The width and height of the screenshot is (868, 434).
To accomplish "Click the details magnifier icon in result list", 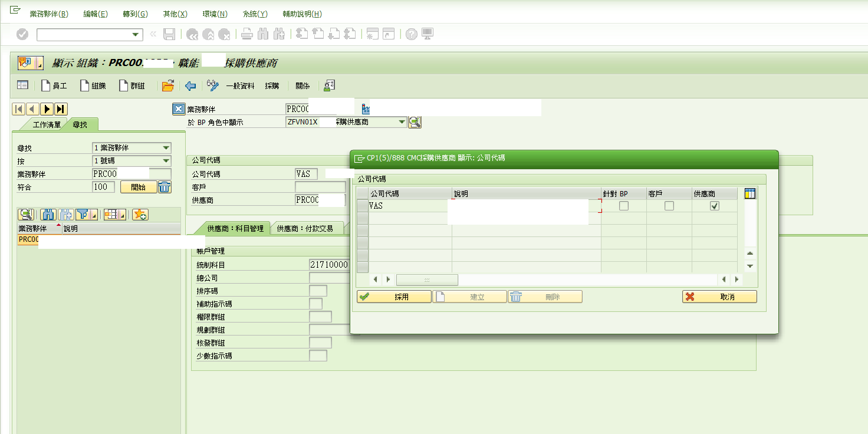I will (26, 214).
